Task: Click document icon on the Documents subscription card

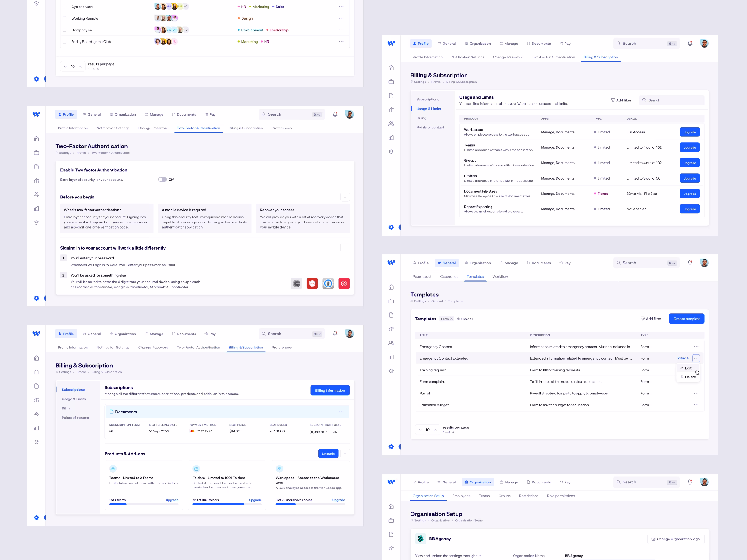Action: tap(111, 412)
